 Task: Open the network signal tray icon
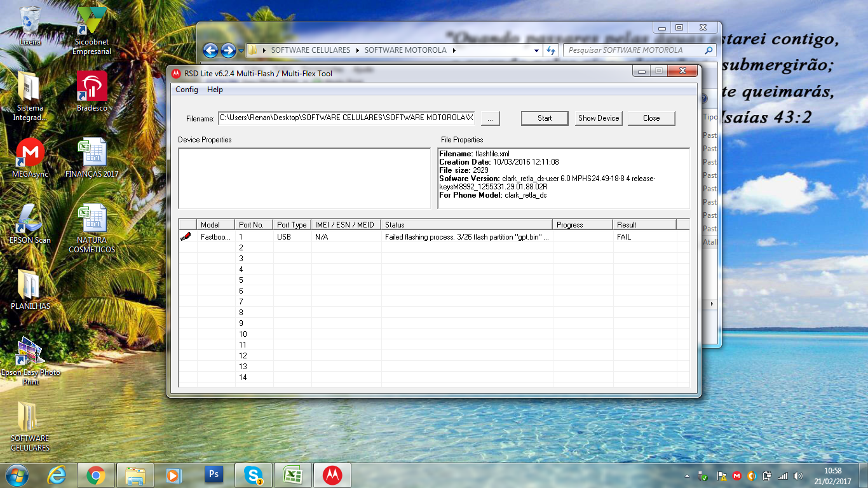click(783, 475)
